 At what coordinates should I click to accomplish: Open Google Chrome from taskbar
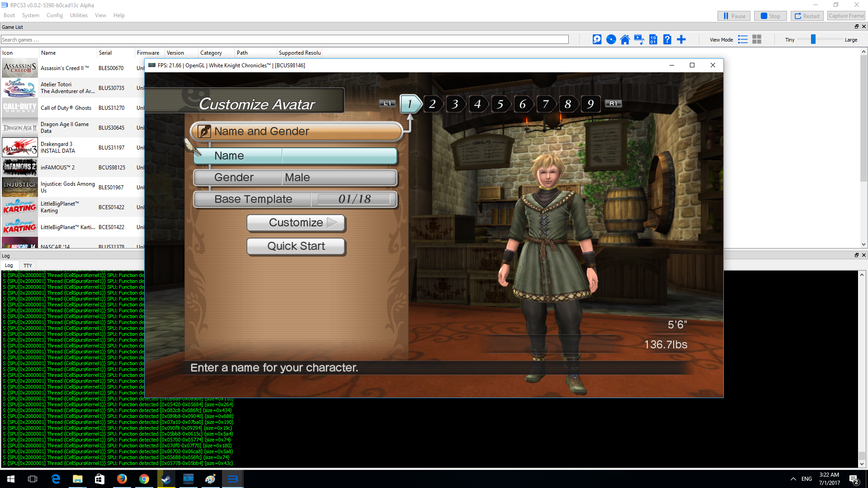144,479
